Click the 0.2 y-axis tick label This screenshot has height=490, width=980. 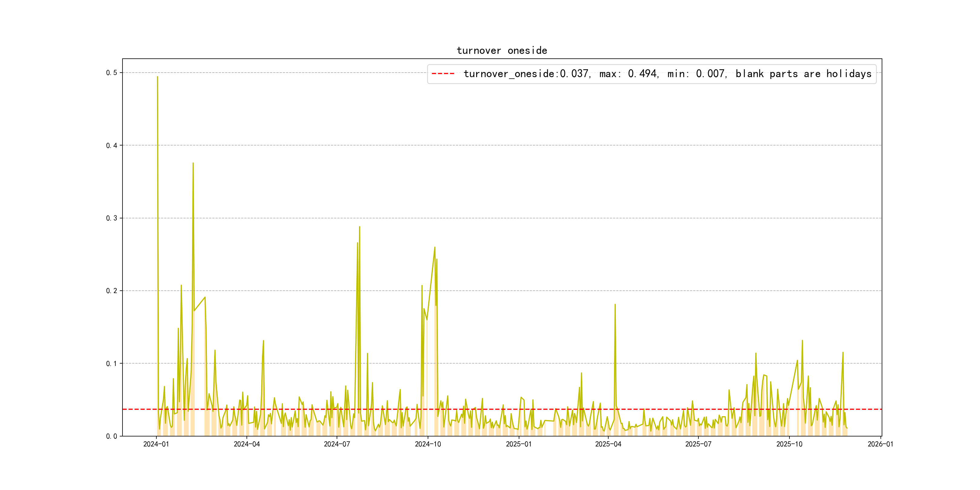112,291
